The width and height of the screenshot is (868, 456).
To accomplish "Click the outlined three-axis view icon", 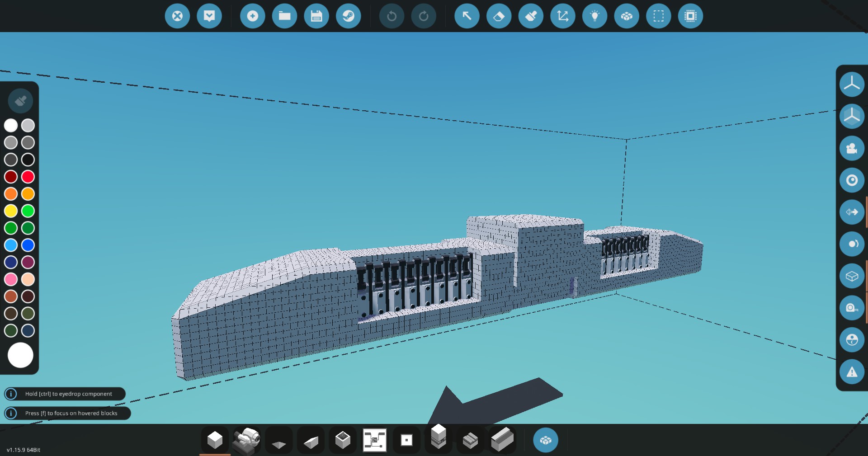I will point(852,84).
